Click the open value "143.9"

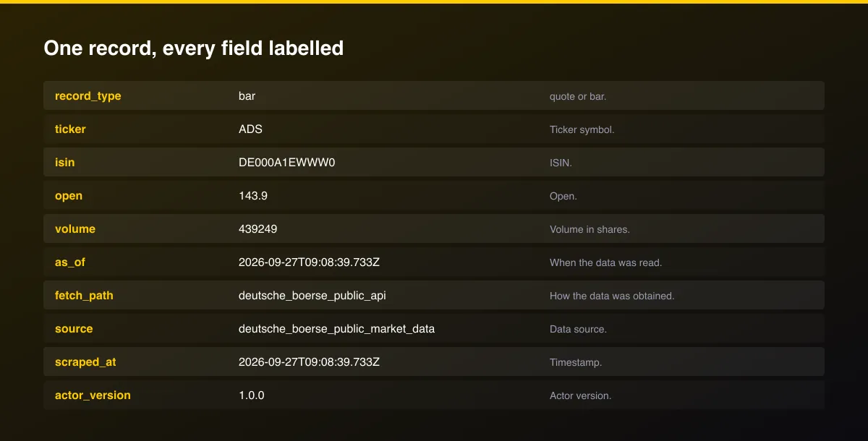coord(253,196)
